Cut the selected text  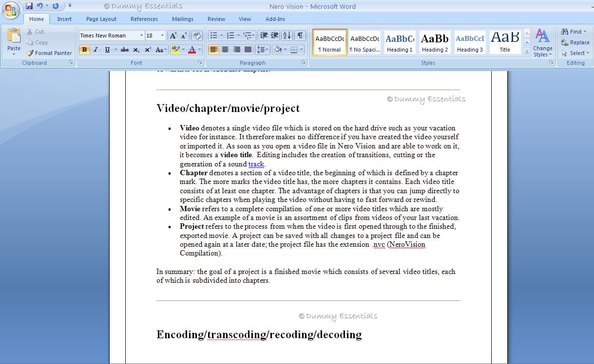click(x=35, y=32)
